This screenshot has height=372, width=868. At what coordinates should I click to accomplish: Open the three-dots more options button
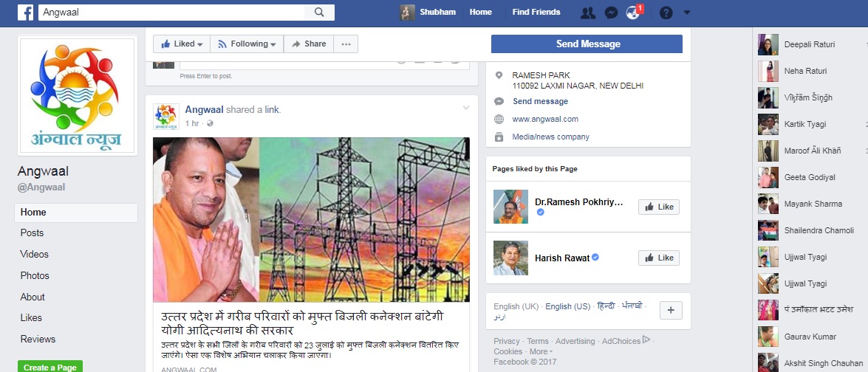[346, 44]
